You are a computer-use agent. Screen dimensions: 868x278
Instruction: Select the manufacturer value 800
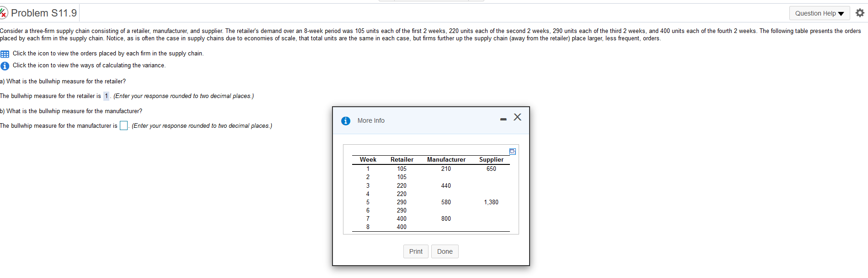446,218
